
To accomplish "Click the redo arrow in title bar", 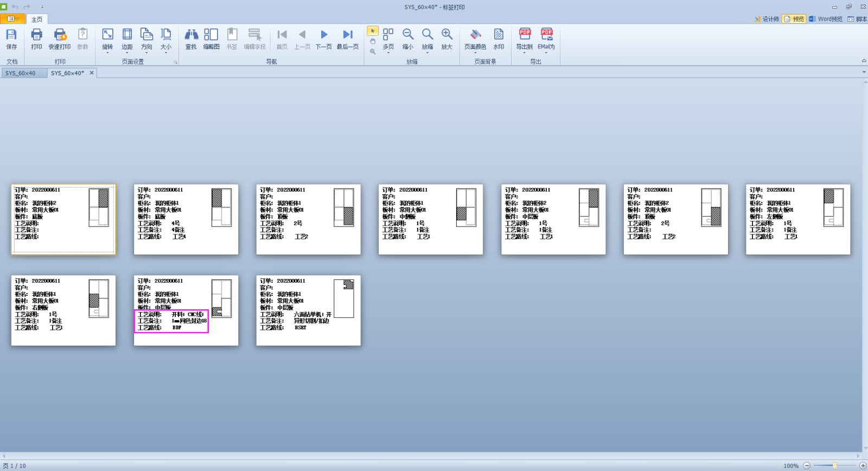I will 27,7.
